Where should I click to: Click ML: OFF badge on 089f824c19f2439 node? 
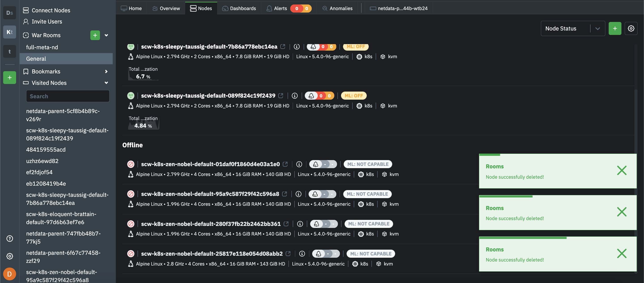[354, 96]
